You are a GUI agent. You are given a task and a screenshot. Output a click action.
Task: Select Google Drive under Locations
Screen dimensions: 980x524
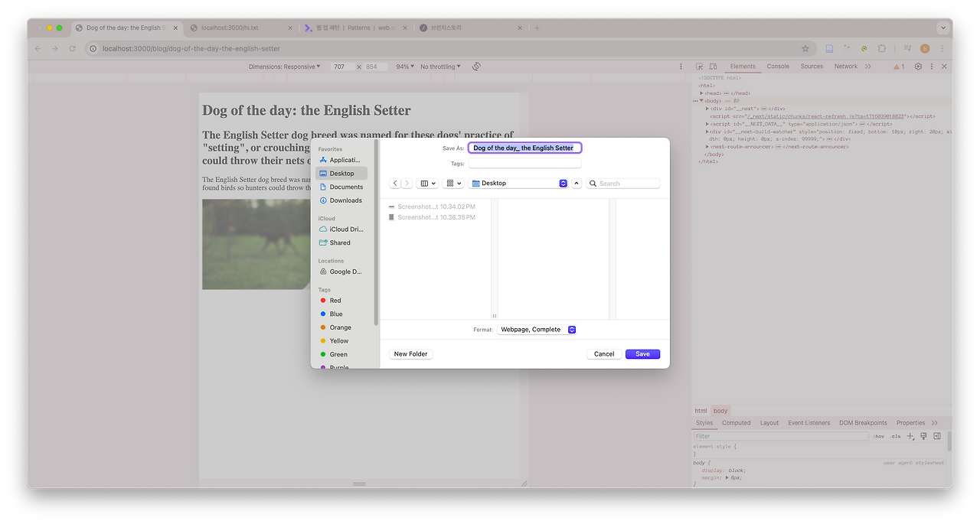pyautogui.click(x=341, y=272)
